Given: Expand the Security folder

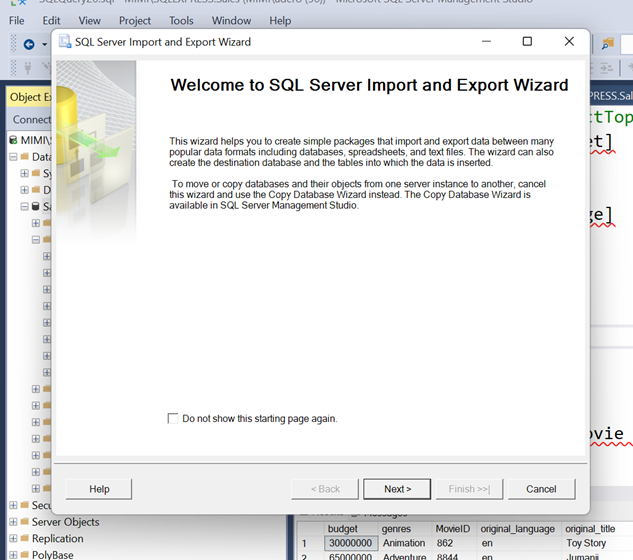Looking at the screenshot, I should (13, 505).
